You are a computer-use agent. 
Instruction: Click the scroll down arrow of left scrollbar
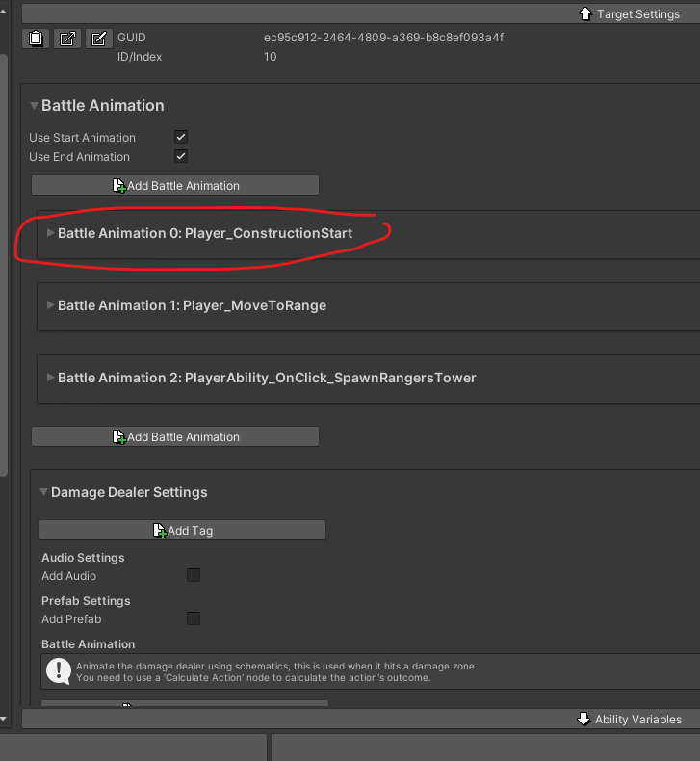(x=4, y=719)
